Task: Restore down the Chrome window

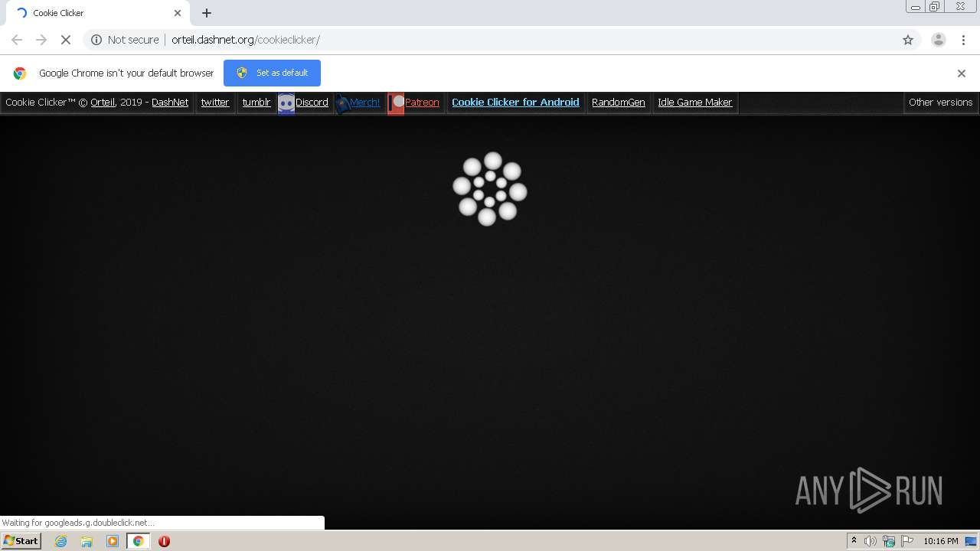Action: pos(935,7)
